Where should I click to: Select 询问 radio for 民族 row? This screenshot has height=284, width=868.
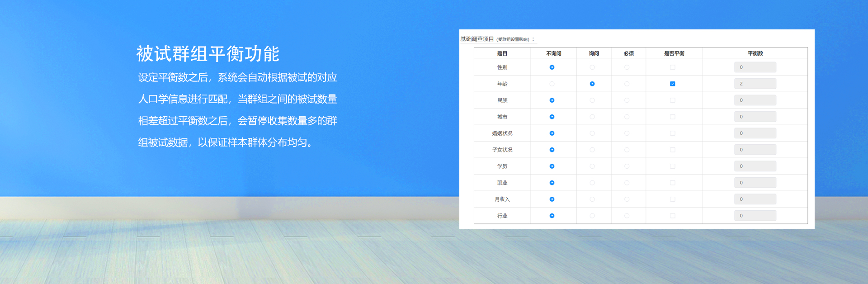click(592, 100)
